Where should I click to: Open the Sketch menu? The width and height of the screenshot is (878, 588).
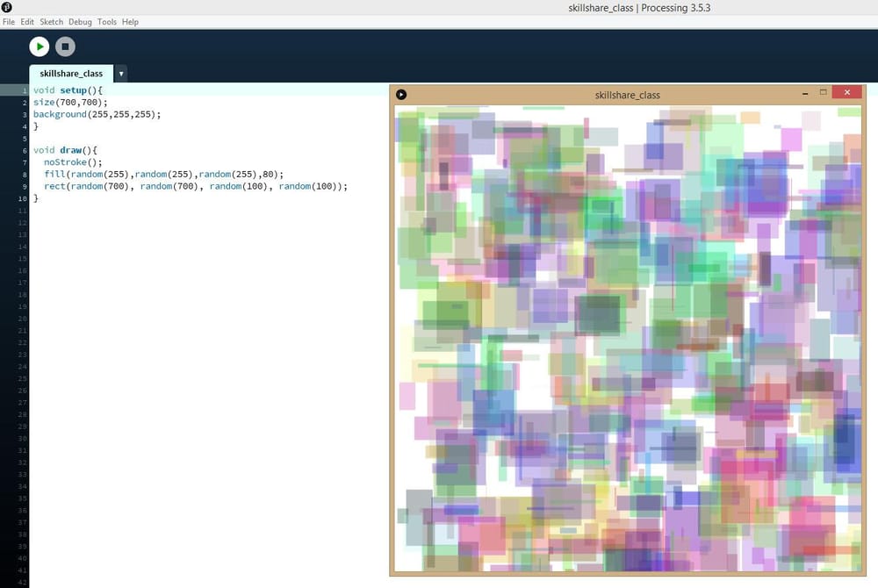(52, 22)
